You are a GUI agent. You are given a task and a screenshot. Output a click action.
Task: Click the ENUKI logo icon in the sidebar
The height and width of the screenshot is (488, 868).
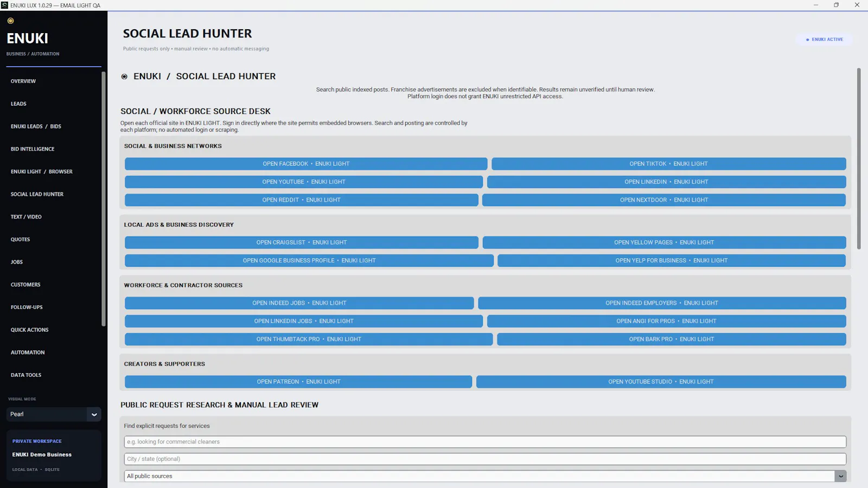click(10, 21)
